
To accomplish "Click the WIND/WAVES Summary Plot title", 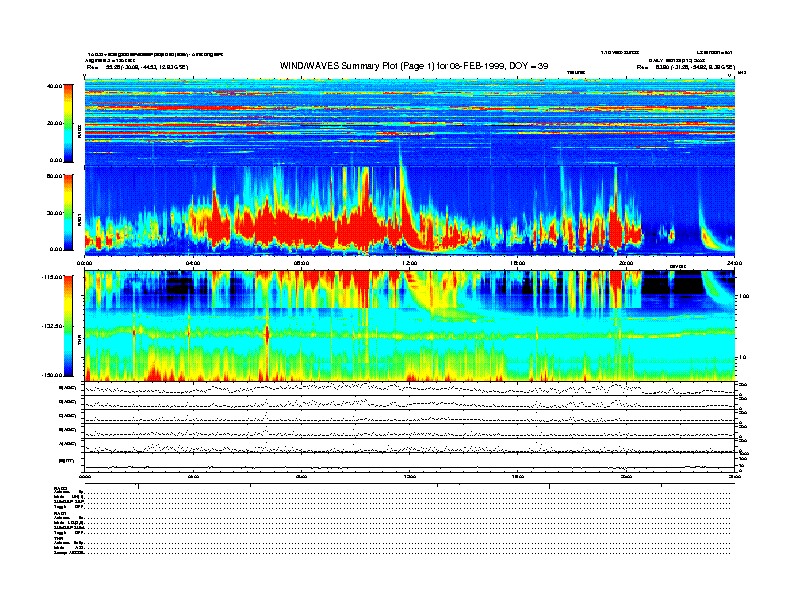I will (414, 66).
